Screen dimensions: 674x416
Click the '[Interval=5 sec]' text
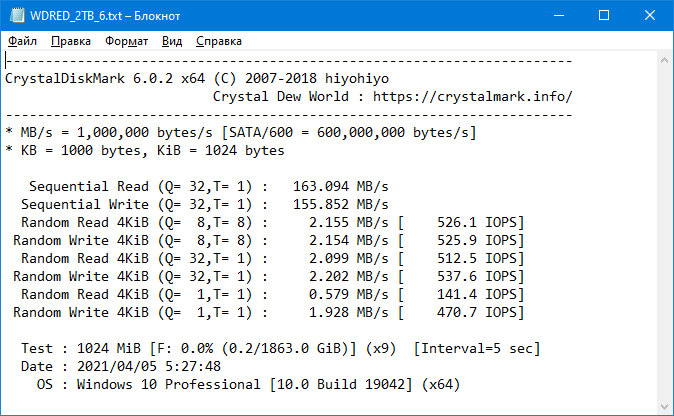point(477,349)
